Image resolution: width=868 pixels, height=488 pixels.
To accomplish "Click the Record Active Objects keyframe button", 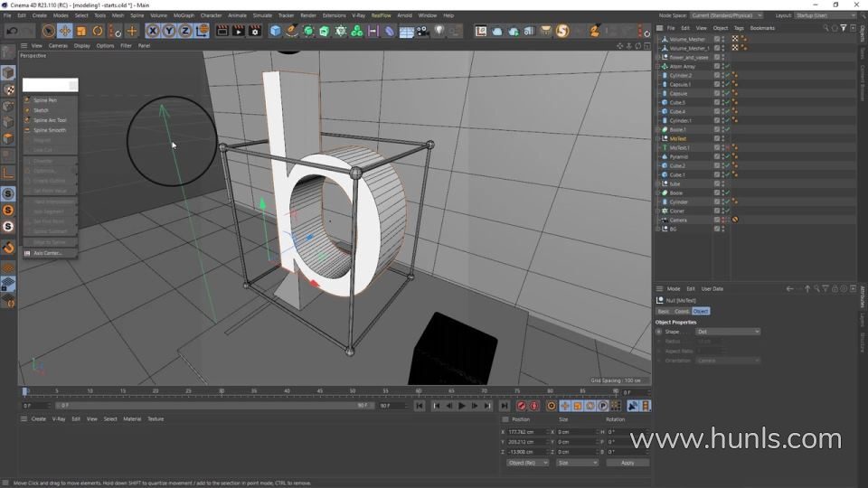I will pos(522,406).
